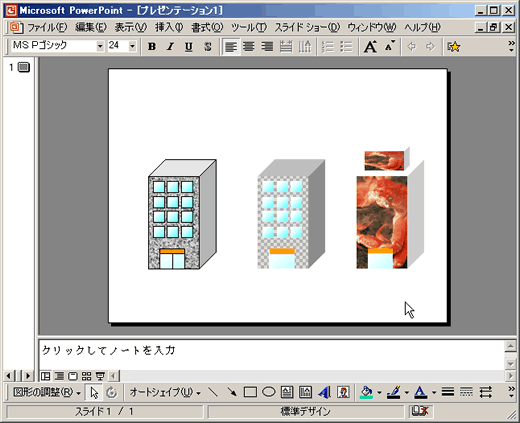Insert WordArt from the drawing toolbar
Screen dimensions: 520x423
(x=324, y=392)
